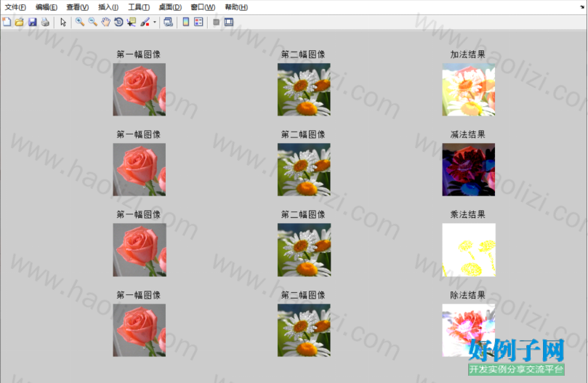Image resolution: width=588 pixels, height=383 pixels.
Task: Open the 查看(V) menu
Action: coord(78,7)
